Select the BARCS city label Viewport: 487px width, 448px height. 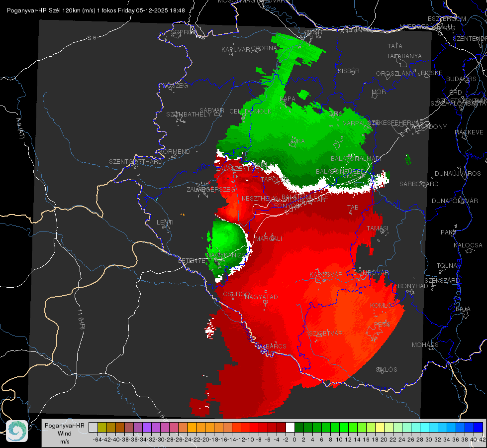[276, 346]
